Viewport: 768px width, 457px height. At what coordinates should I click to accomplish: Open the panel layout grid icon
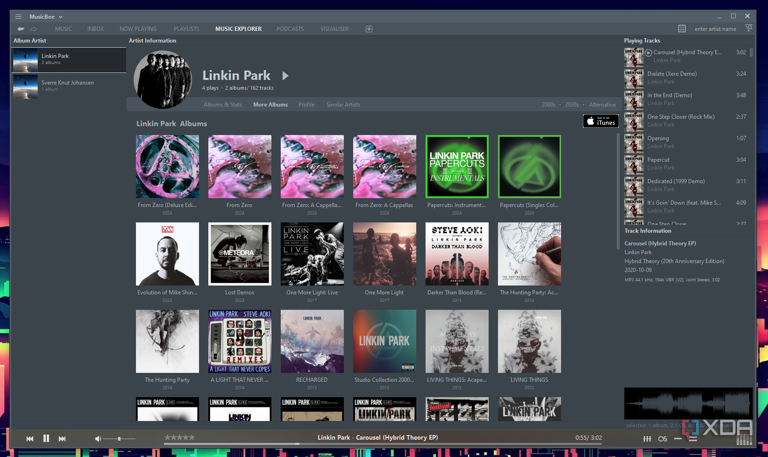click(682, 28)
